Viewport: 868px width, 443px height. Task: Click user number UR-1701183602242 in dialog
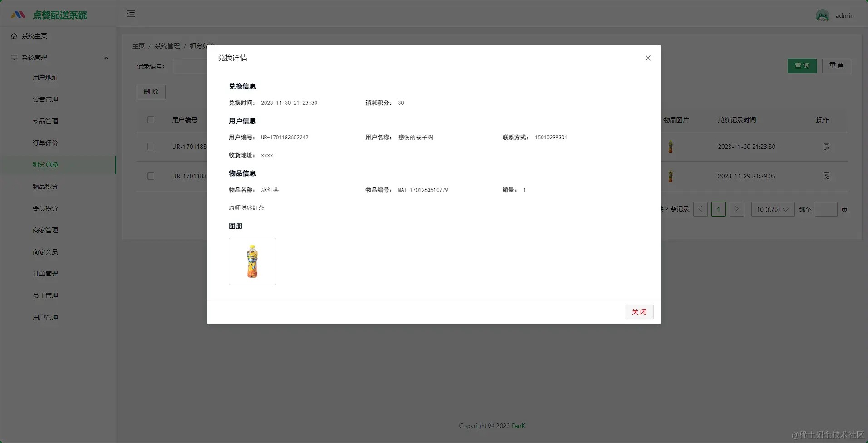point(285,138)
